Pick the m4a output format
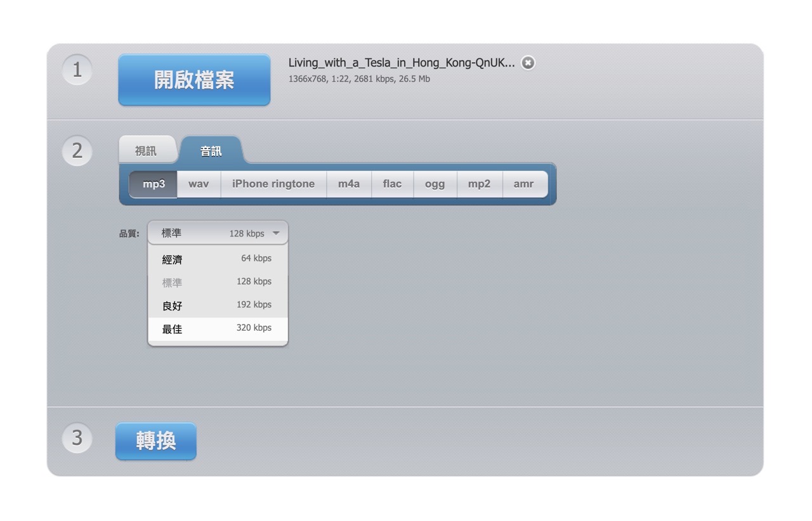Viewport: 812px width, 521px height. [x=349, y=184]
